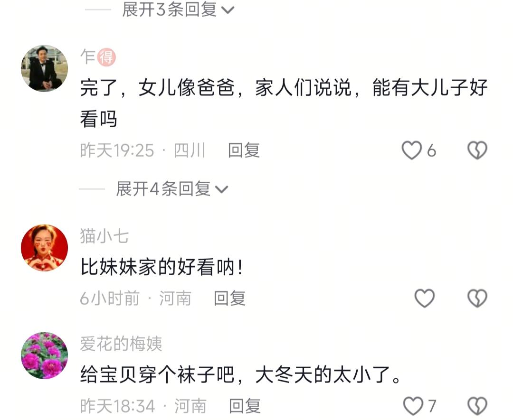Select comment text 比妹妹家的好看呐
Image resolution: width=513 pixels, height=420 pixels.
point(161,267)
